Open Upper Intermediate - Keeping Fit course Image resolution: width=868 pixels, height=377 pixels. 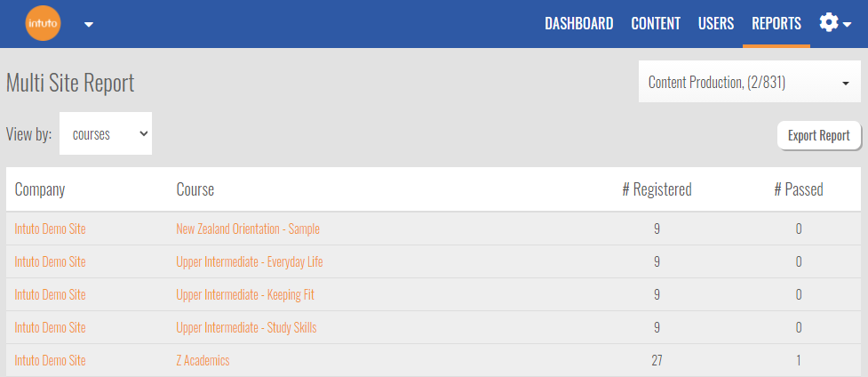[245, 294]
